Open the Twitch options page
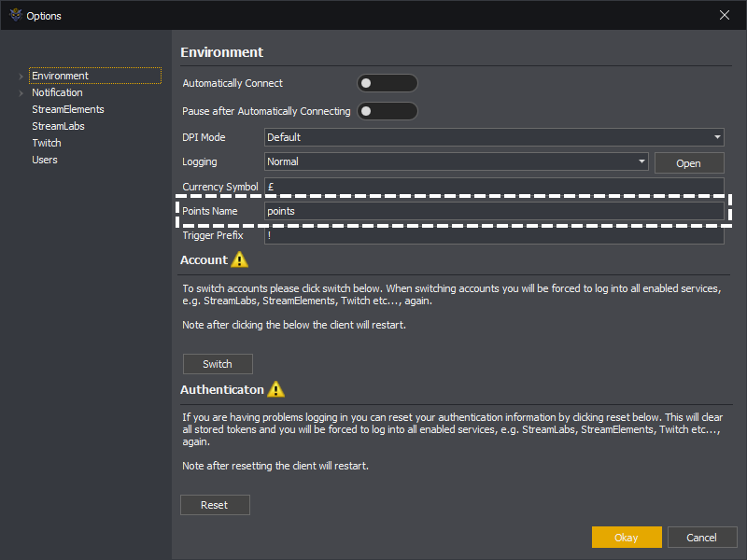 tap(46, 143)
